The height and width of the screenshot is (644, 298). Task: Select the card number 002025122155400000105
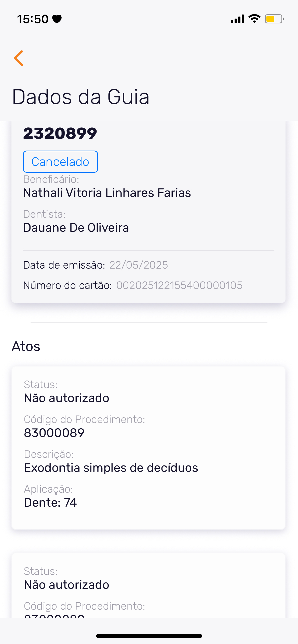[x=179, y=285]
